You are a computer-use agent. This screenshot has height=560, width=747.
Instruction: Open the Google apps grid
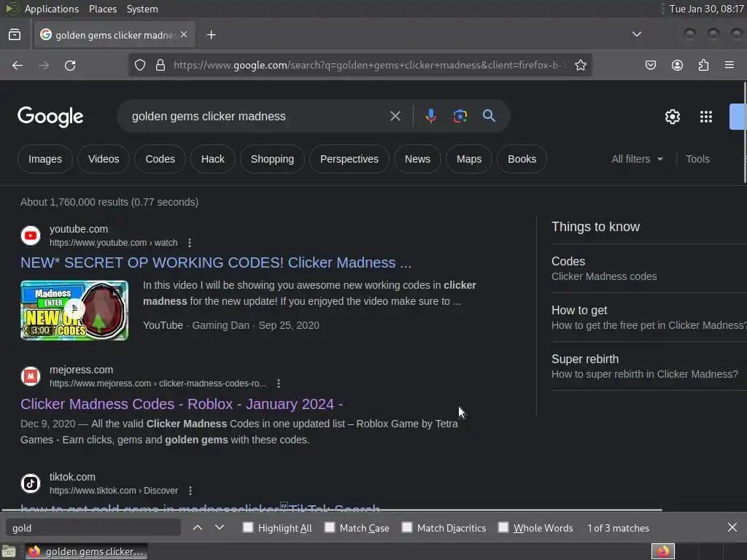coord(705,117)
